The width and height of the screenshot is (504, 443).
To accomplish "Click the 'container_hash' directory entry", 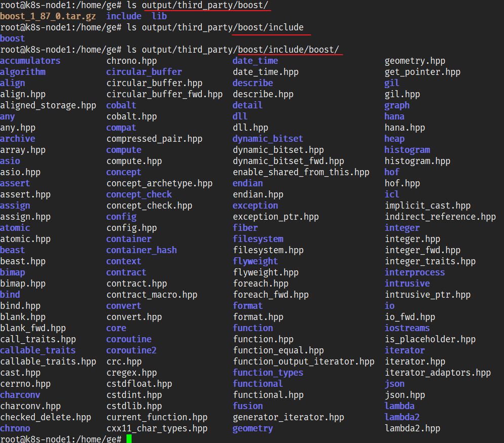I will click(x=142, y=250).
